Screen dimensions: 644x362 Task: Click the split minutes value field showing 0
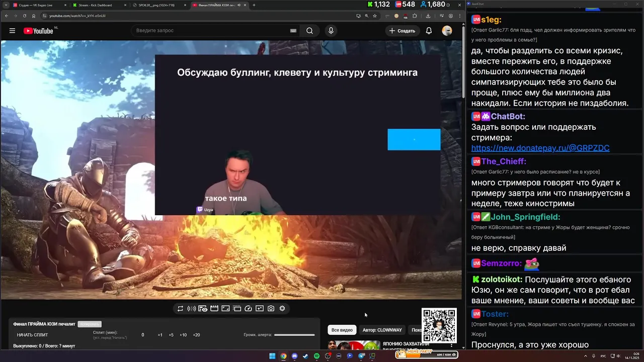coord(143,335)
